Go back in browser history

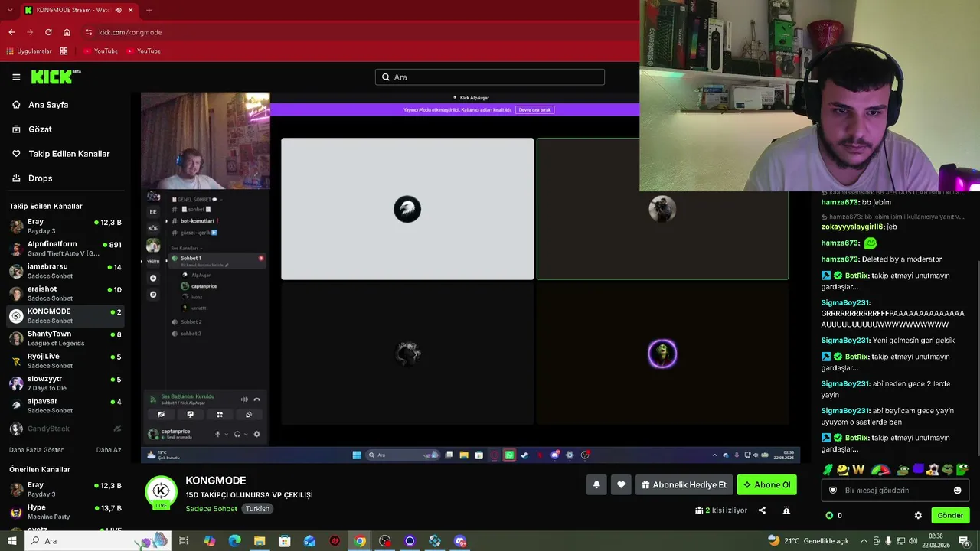click(11, 32)
